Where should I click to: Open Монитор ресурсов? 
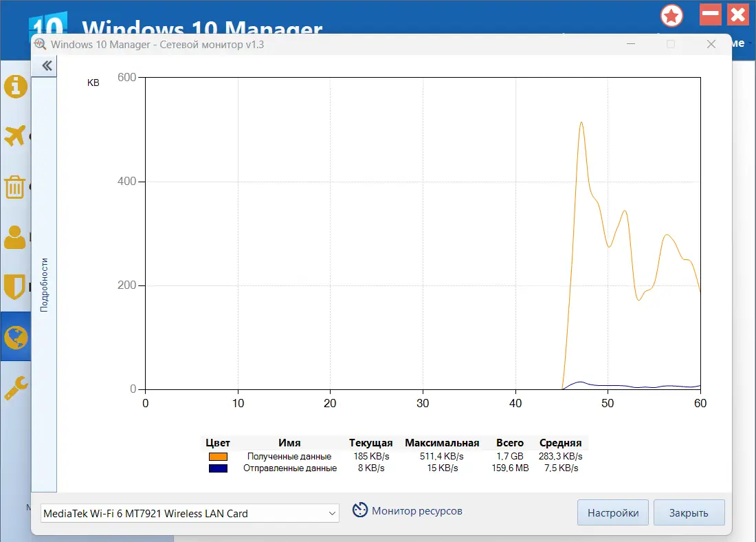[x=417, y=511]
